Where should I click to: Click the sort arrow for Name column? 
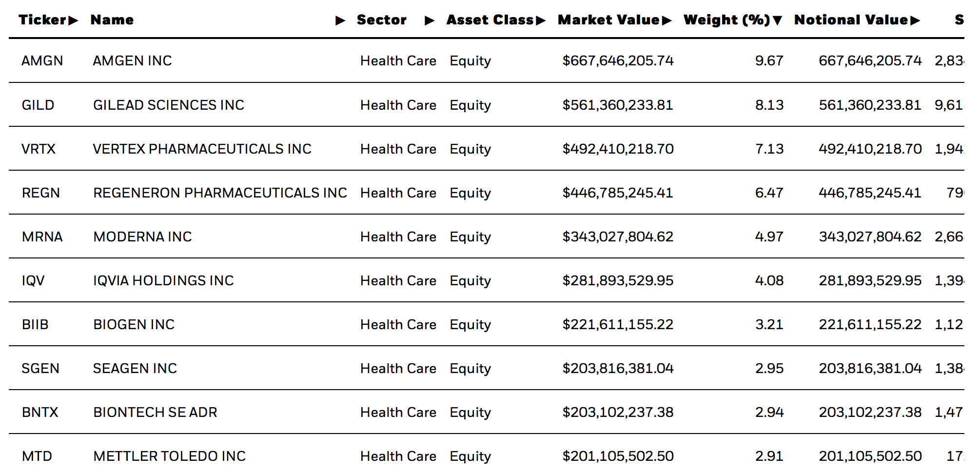340,20
